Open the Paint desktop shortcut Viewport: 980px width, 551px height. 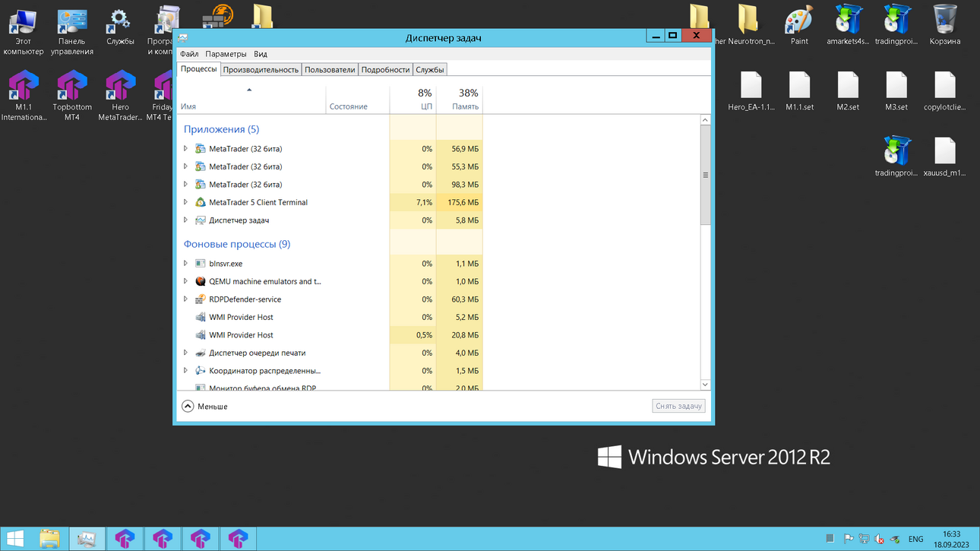[x=799, y=27]
